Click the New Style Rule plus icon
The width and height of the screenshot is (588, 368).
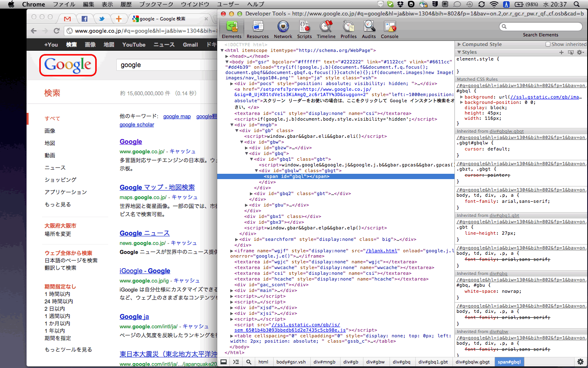(x=561, y=52)
